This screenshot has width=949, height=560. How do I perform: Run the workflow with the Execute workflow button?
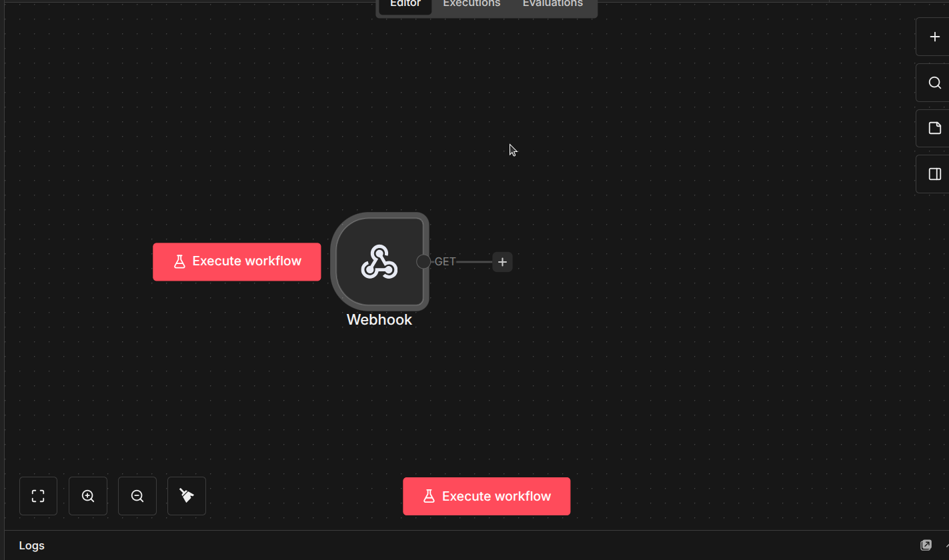tap(486, 495)
